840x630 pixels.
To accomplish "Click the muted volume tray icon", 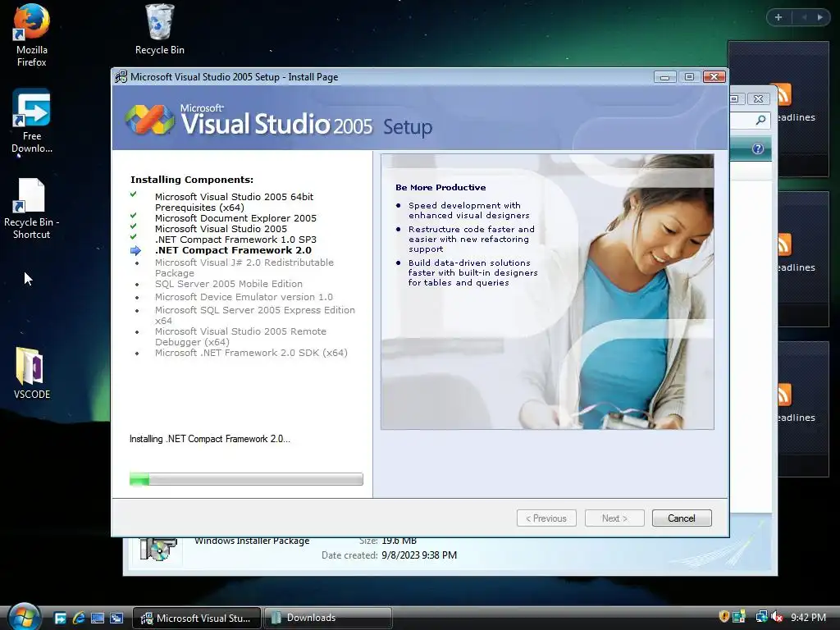I will coord(778,617).
